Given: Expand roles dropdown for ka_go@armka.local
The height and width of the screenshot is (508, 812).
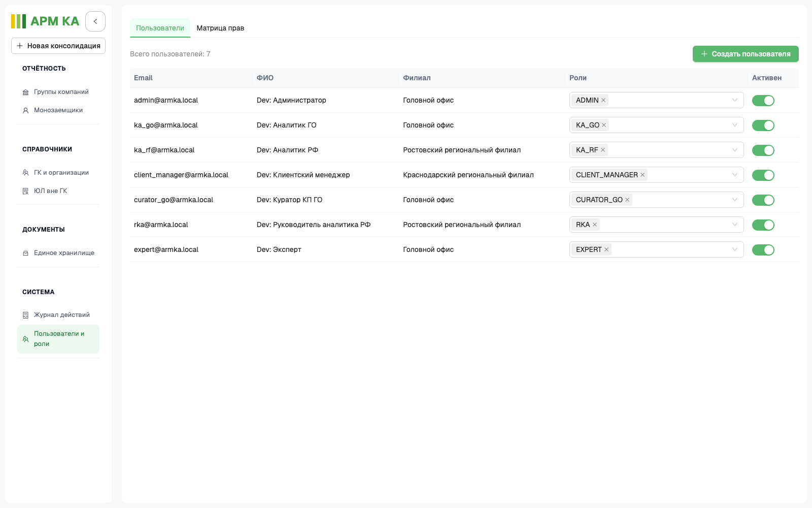Looking at the screenshot, I should tap(734, 125).
